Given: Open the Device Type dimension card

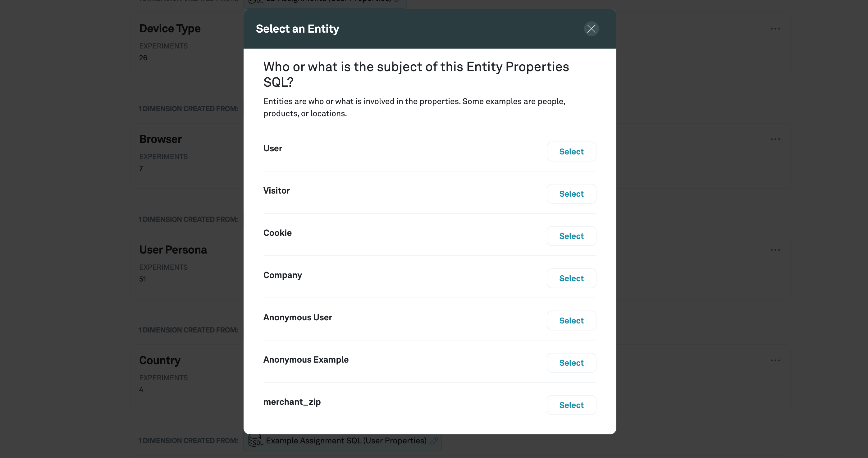Looking at the screenshot, I should (170, 29).
